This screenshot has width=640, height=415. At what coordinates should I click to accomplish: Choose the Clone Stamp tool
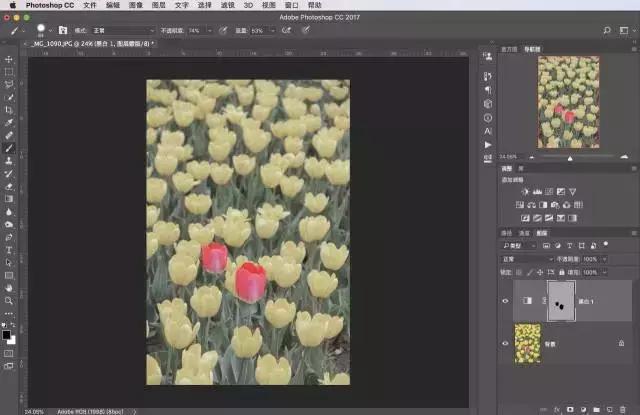pyautogui.click(x=9, y=161)
